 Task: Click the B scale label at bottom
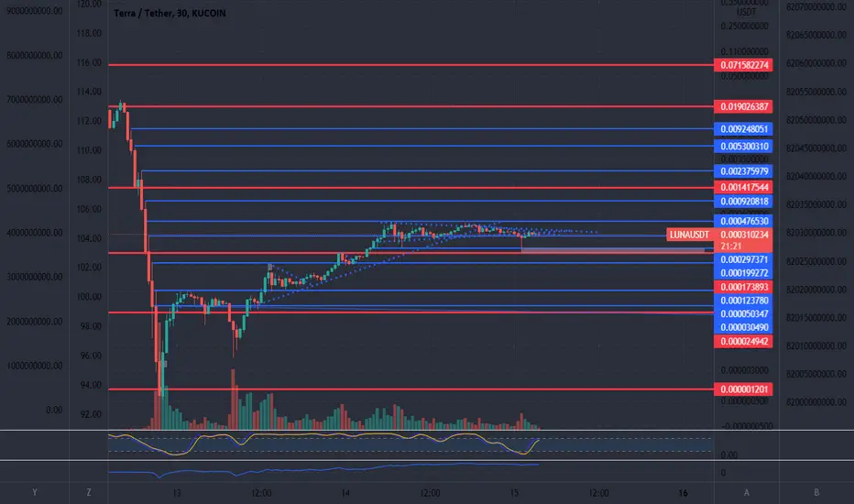pyautogui.click(x=816, y=493)
